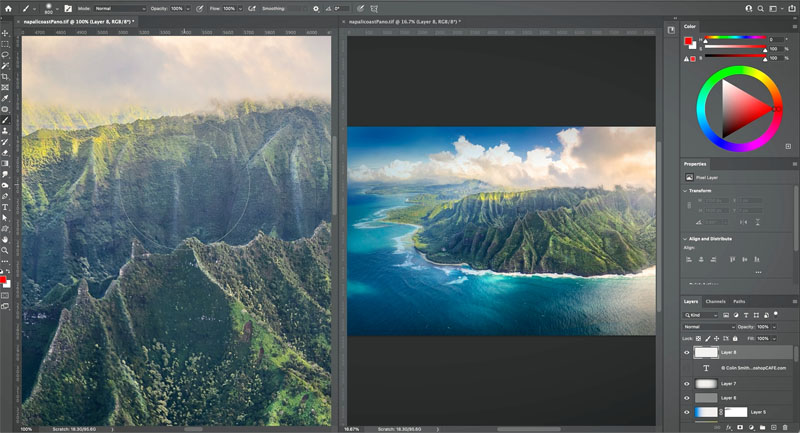Hide Layer 8 with eye icon
The image size is (800, 433).
[x=687, y=352]
